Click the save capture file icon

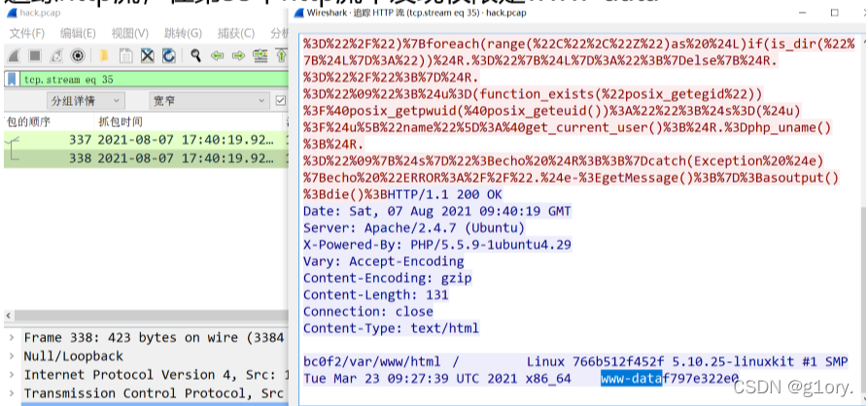point(126,55)
